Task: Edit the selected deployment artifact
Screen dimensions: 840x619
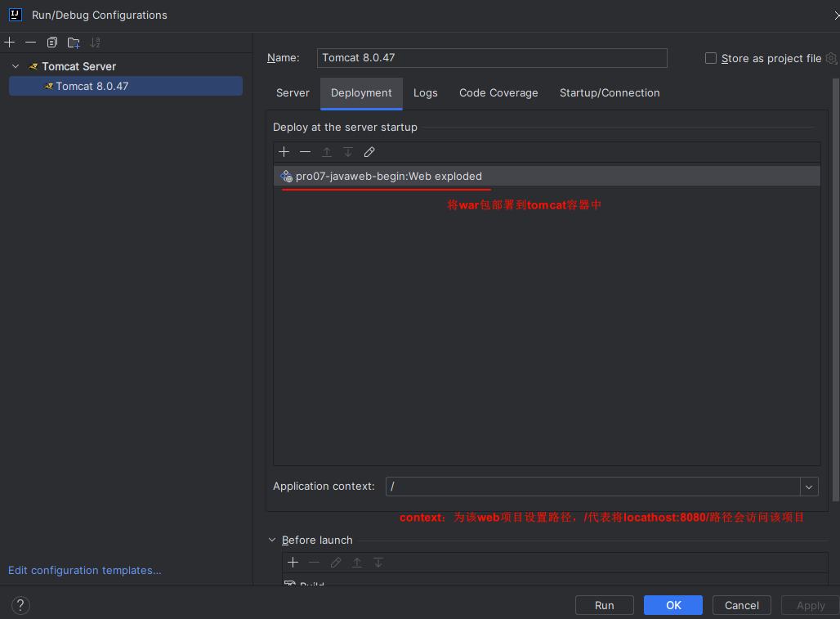Action: pyautogui.click(x=369, y=152)
